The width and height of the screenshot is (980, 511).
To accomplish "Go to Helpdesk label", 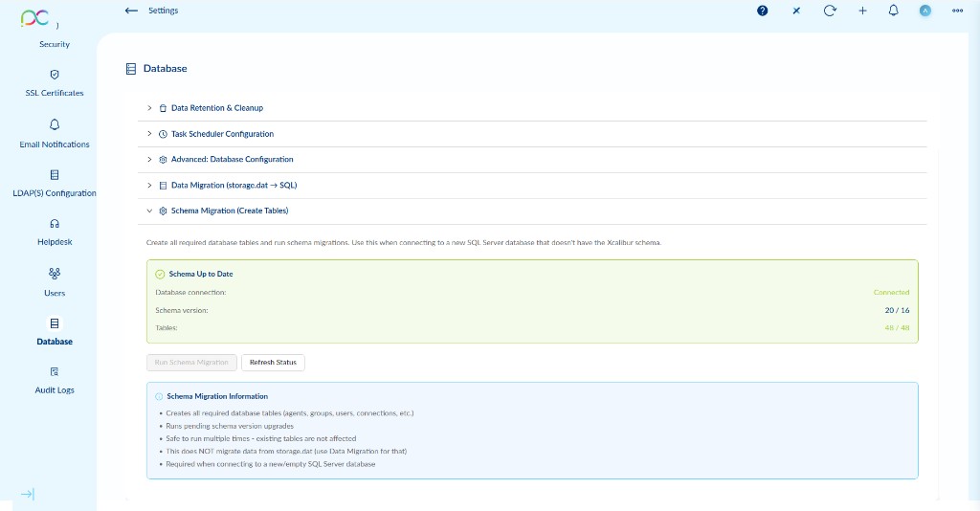I will coord(55,242).
